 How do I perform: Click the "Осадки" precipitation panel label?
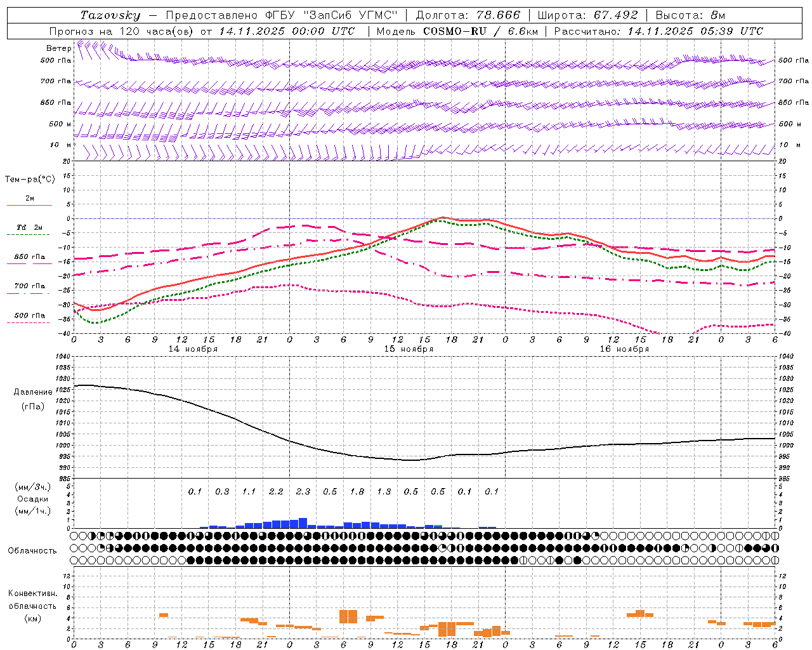[x=32, y=500]
